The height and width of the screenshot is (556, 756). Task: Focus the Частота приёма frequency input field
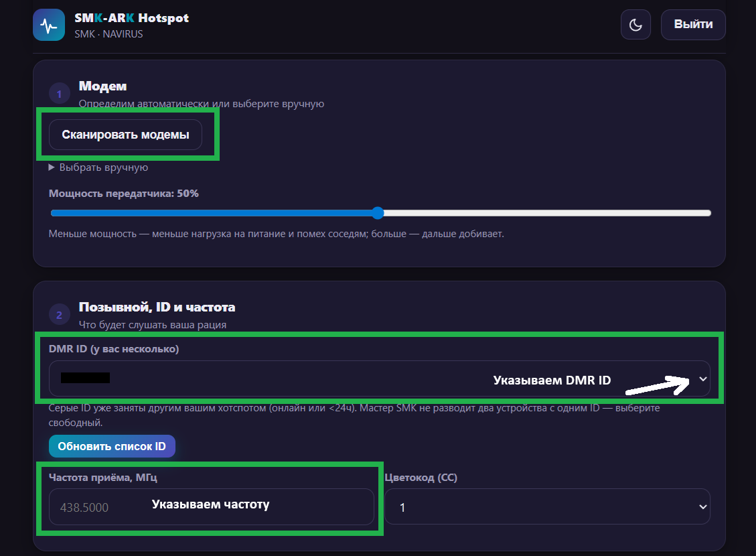coord(212,507)
